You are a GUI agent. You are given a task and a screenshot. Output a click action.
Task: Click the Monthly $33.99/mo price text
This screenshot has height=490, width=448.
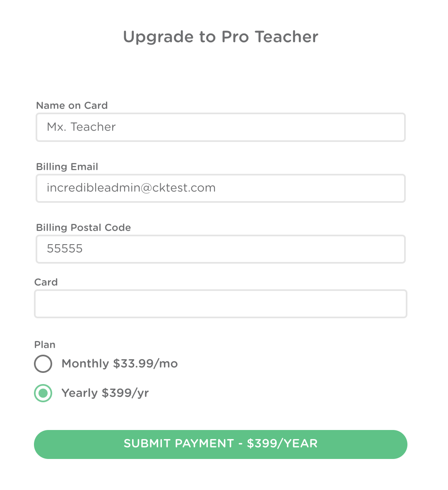119,364
